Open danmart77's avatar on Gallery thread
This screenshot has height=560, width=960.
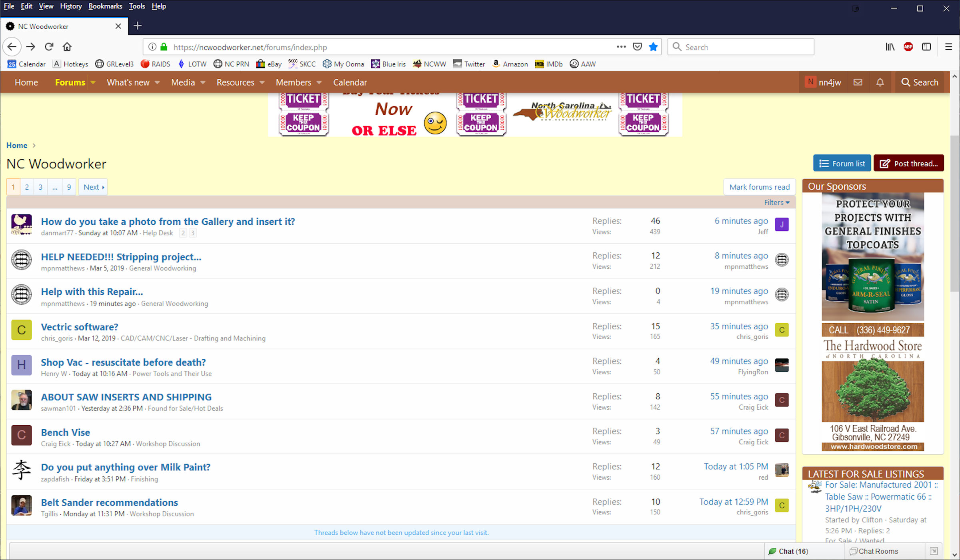coord(21,224)
